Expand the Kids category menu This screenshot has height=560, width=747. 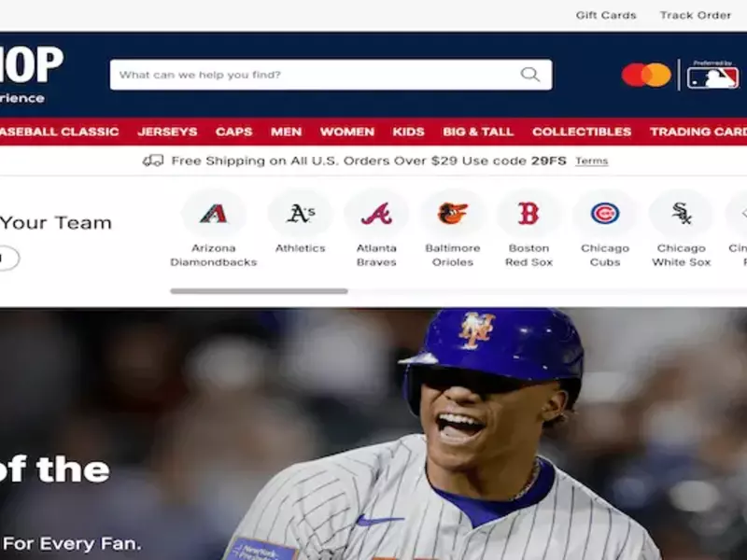click(408, 132)
